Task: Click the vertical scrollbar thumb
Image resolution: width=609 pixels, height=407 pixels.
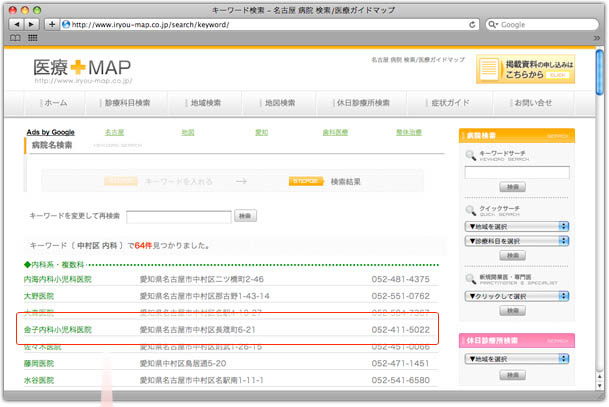Action: [x=599, y=73]
